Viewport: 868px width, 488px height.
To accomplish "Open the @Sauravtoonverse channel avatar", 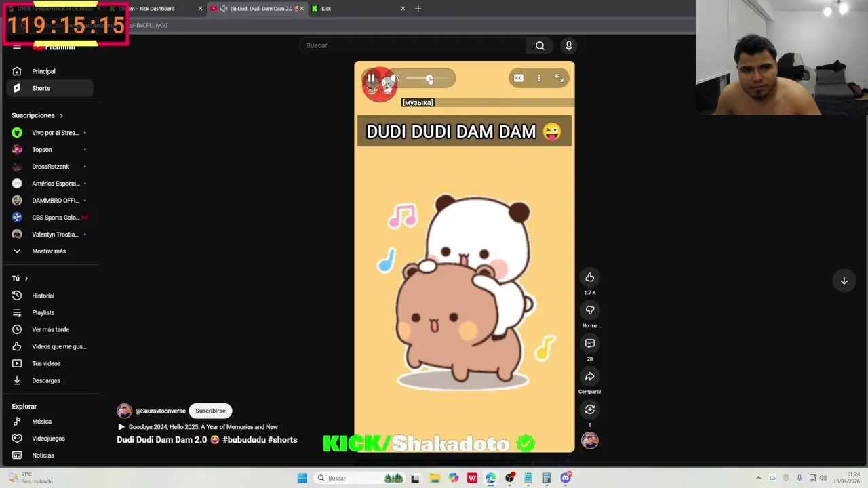I will tap(124, 411).
